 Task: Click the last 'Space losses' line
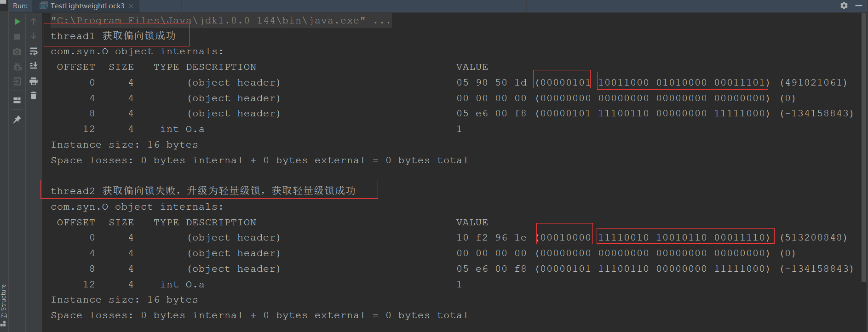tap(259, 315)
